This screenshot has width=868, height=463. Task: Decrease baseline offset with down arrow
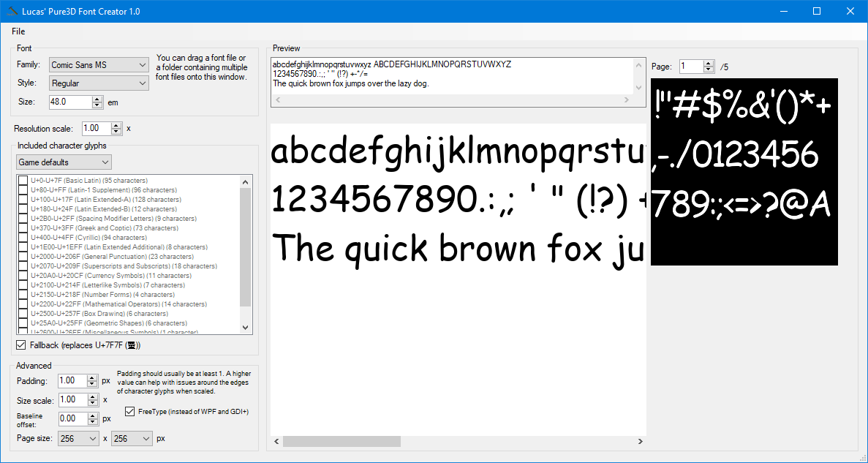click(x=91, y=422)
